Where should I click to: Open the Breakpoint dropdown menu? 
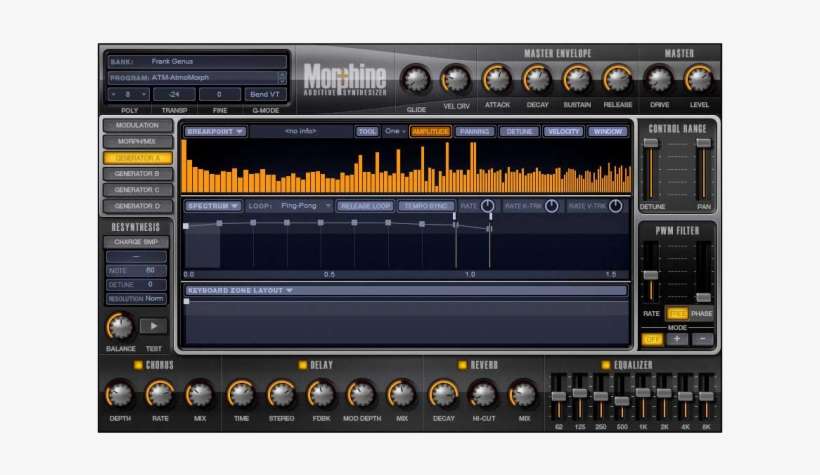click(215, 132)
